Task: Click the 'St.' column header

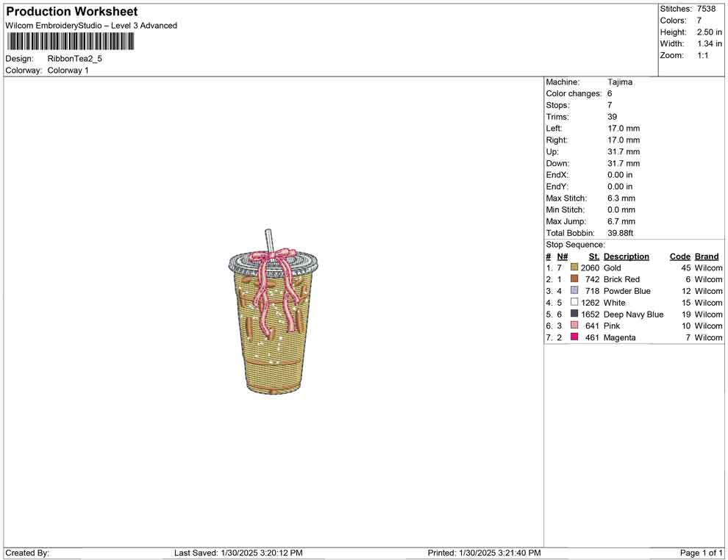Action: point(594,256)
